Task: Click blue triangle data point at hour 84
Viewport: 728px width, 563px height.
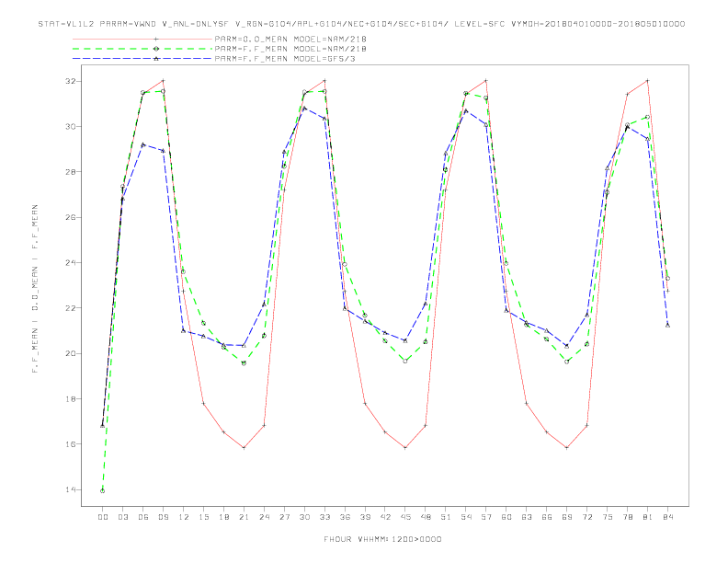Action: [667, 325]
